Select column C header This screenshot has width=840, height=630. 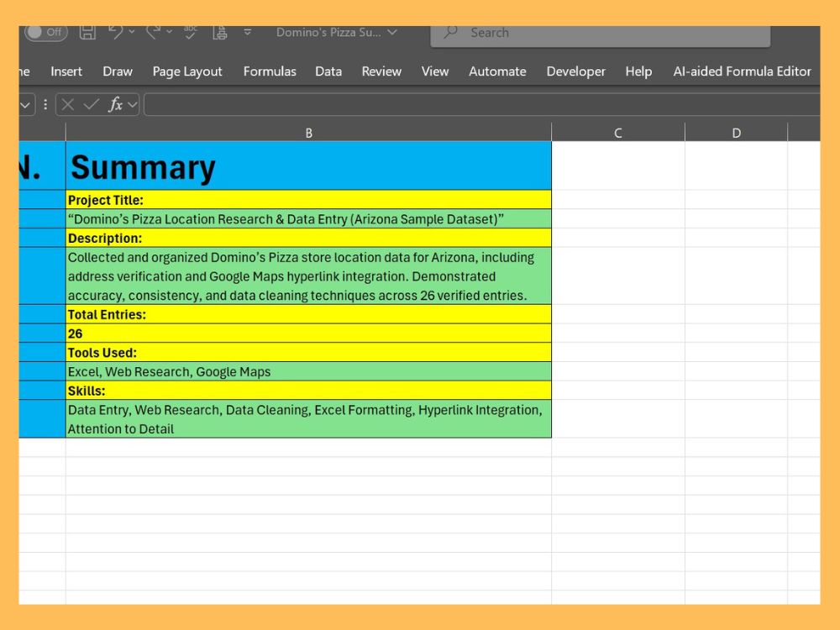[618, 133]
